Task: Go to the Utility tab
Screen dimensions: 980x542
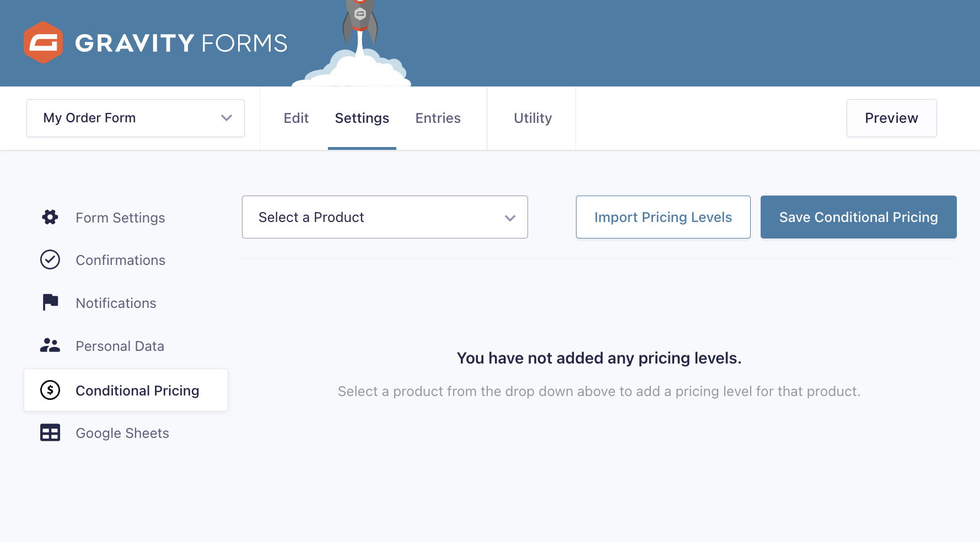Action: (532, 118)
